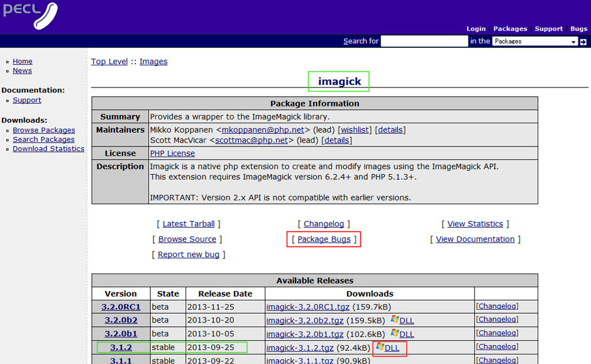591x364 pixels.
Task: Open version 3.2.0b1 release link
Action: 121,333
